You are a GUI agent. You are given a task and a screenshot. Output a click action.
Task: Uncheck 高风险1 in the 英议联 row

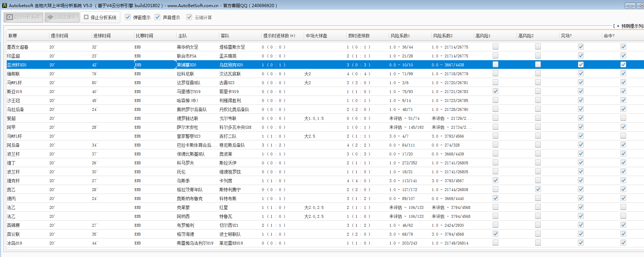point(495,234)
